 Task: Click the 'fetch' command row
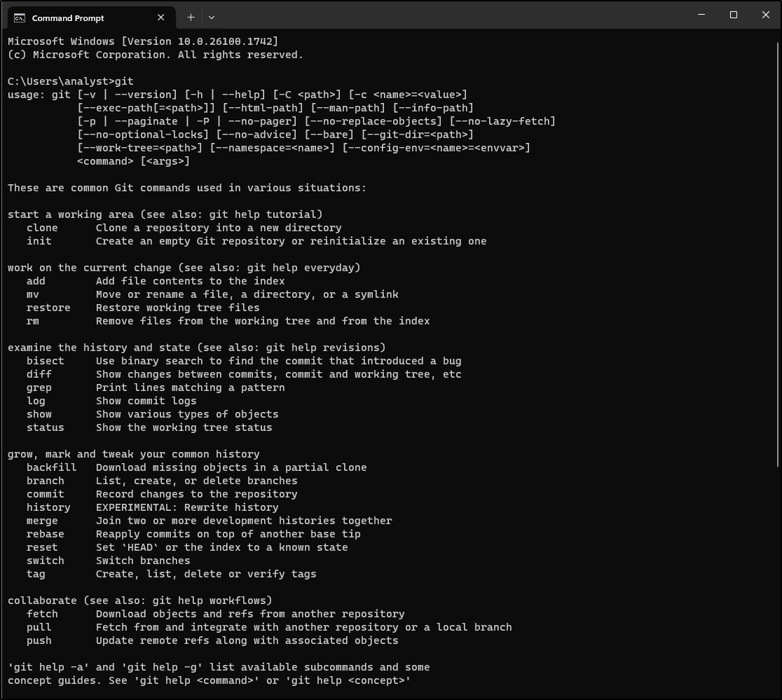[x=215, y=615]
